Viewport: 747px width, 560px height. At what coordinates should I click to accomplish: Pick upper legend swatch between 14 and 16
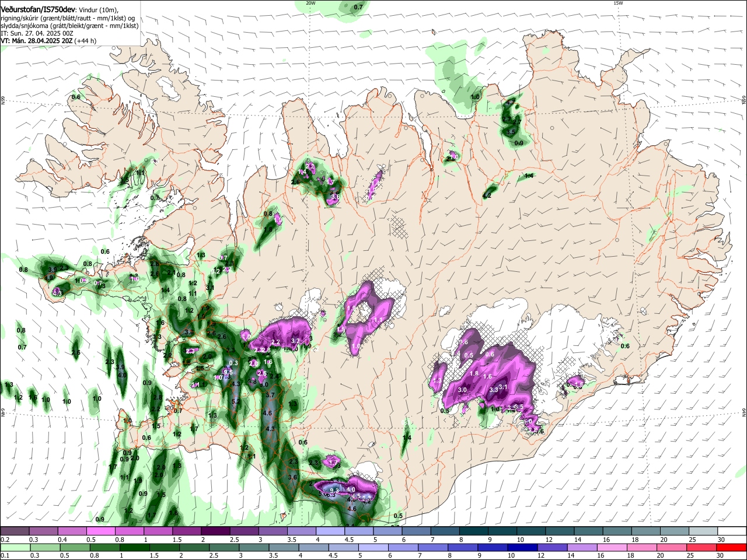tap(588, 531)
